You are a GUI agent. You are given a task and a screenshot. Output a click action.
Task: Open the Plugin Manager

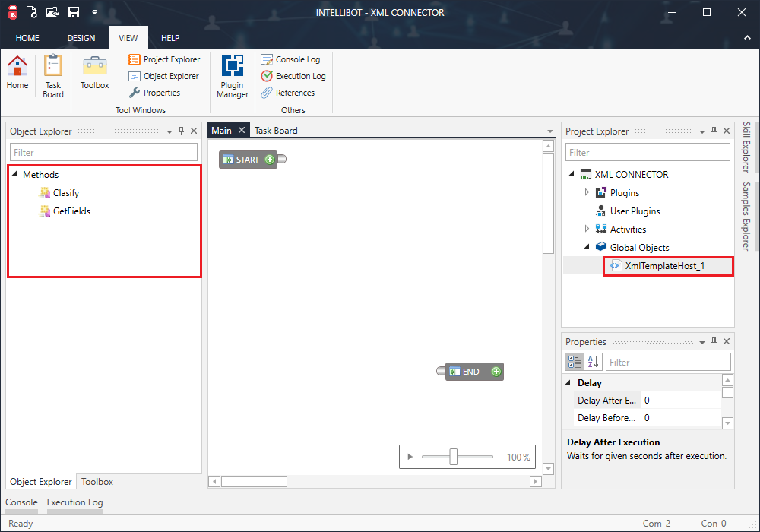(x=232, y=77)
